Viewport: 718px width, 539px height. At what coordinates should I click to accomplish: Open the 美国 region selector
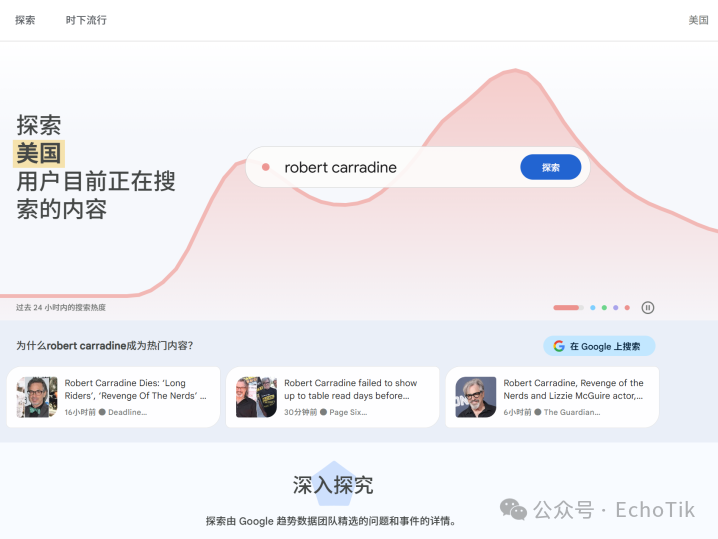pos(698,20)
